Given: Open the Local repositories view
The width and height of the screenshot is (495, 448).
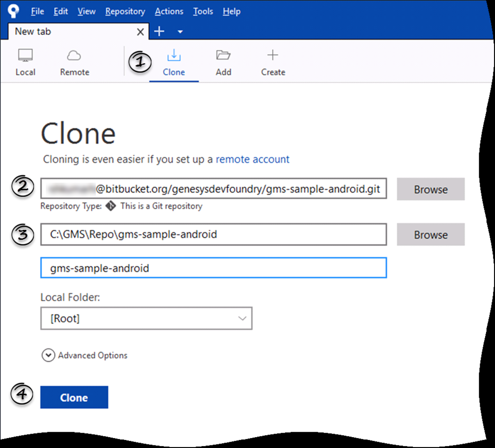Looking at the screenshot, I should pos(25,63).
